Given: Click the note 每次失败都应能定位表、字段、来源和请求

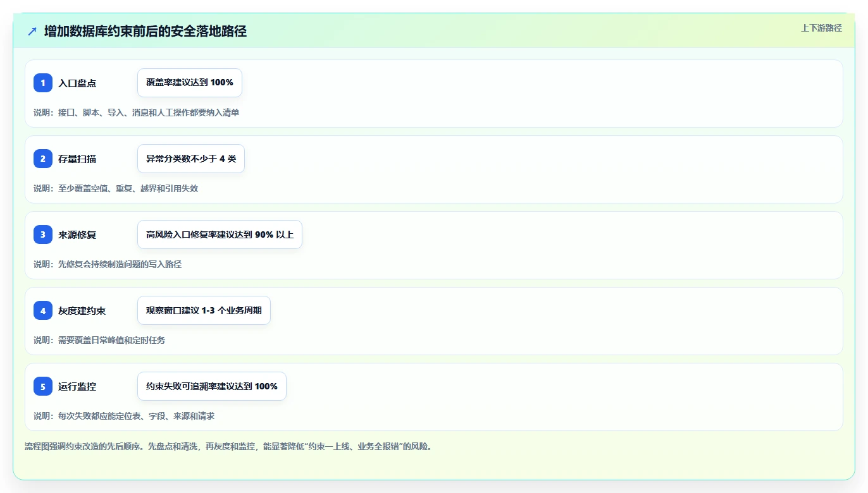Looking at the screenshot, I should coord(137,416).
